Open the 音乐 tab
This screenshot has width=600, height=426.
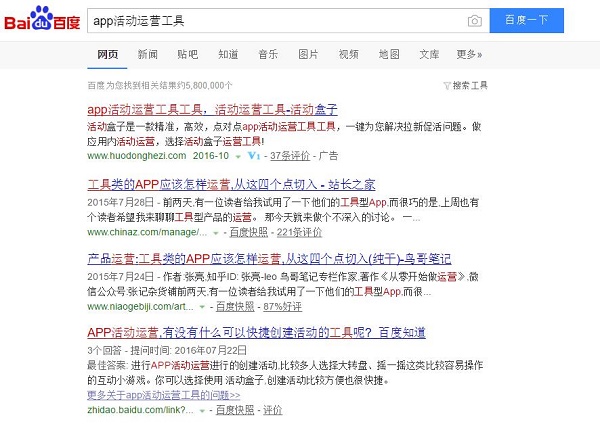coord(268,54)
